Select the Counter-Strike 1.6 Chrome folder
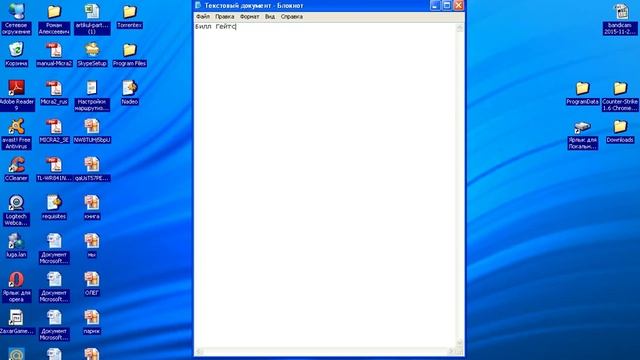This screenshot has height=360, width=640. coord(620,95)
